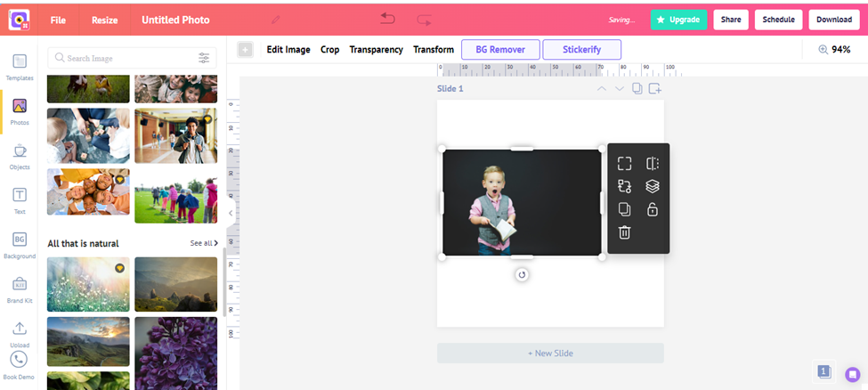The image size is (868, 390).
Task: Open search filter options icon
Action: (x=204, y=58)
